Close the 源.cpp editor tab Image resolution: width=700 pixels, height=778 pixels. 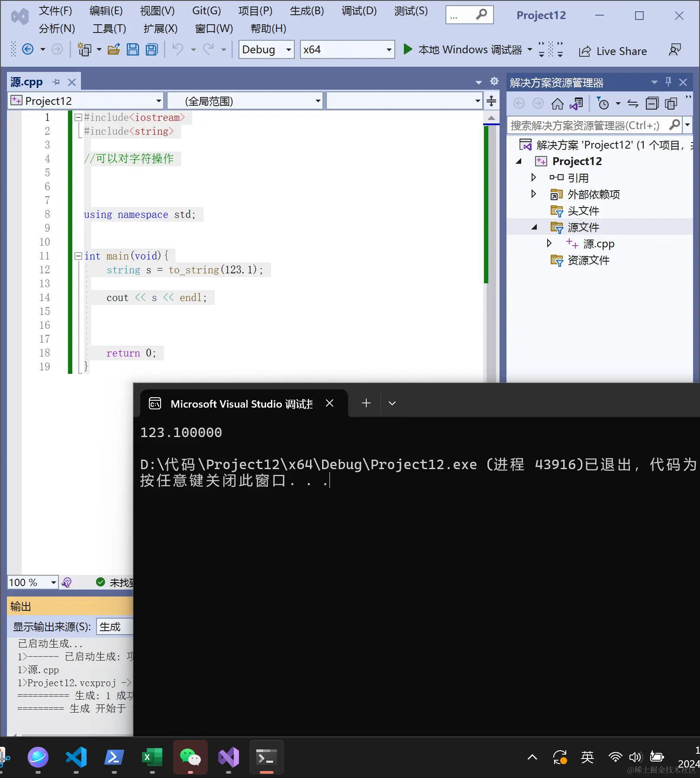pos(72,82)
